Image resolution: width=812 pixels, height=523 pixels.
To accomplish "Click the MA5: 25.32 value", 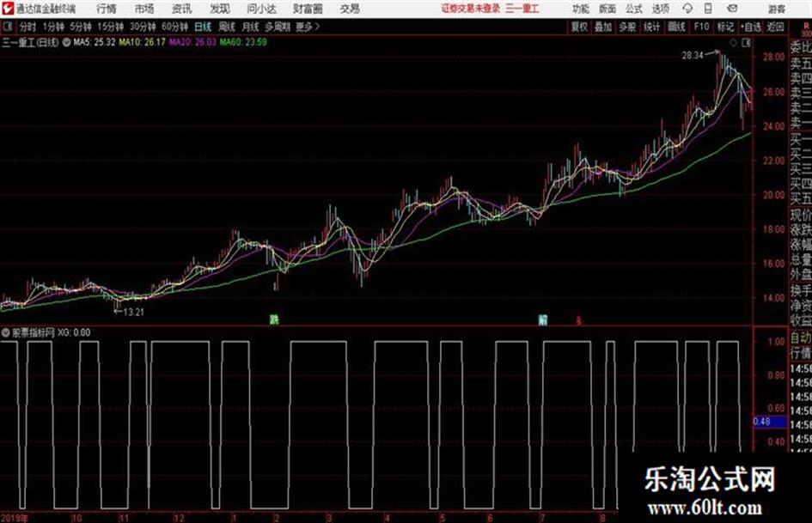I will click(95, 42).
